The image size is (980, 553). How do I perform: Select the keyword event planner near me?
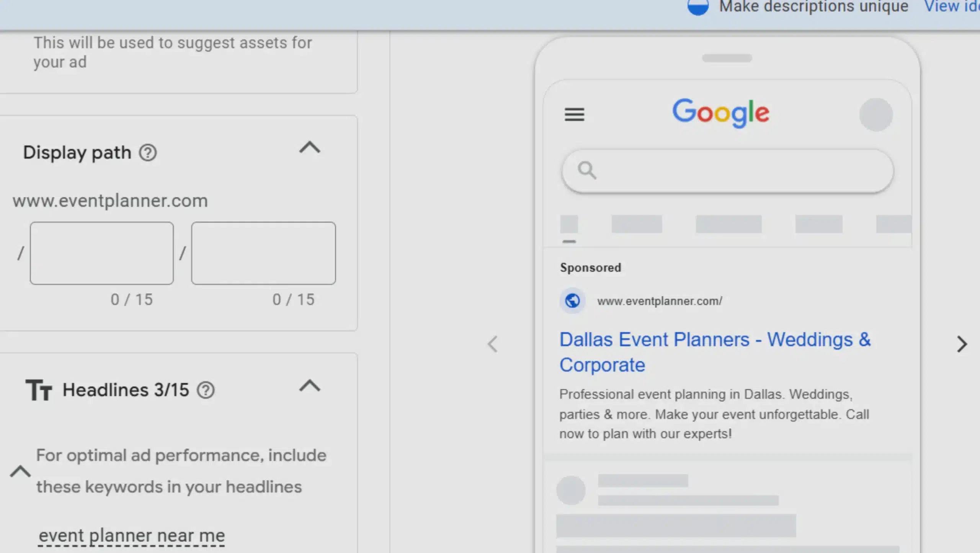coord(132,535)
